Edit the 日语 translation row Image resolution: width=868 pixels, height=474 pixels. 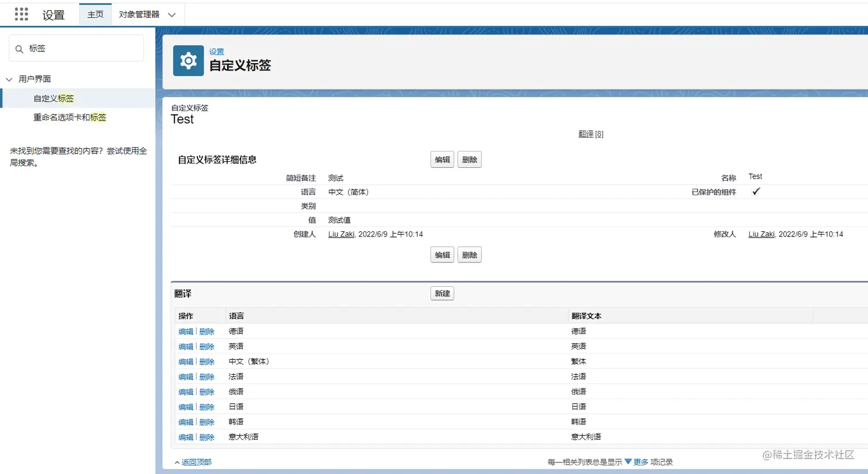186,407
